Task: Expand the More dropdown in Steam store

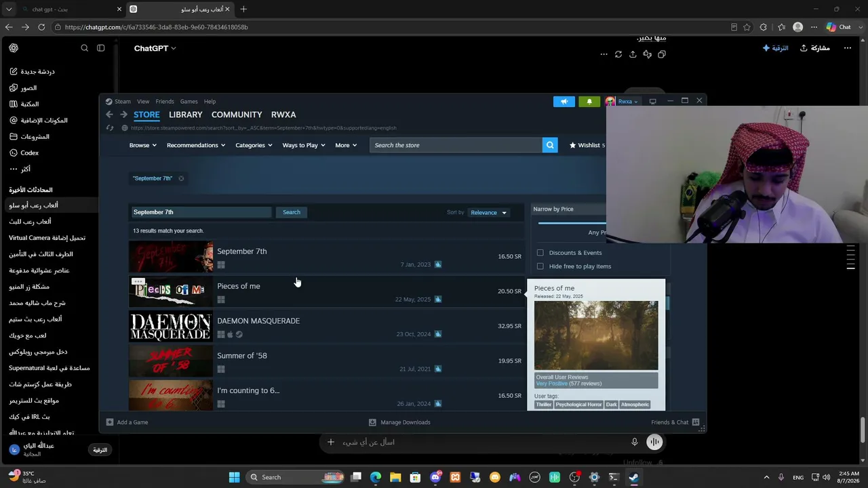Action: coord(346,145)
